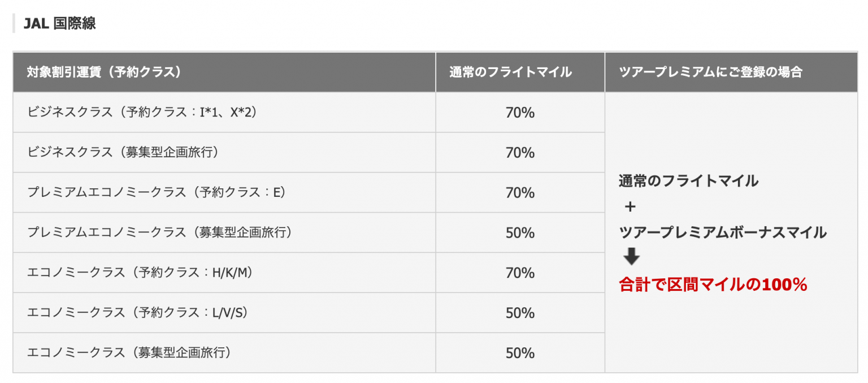This screenshot has height=383, width=868.
Task: Click the エコノミークラス（募集型企画旅行） row label
Action: 129,353
